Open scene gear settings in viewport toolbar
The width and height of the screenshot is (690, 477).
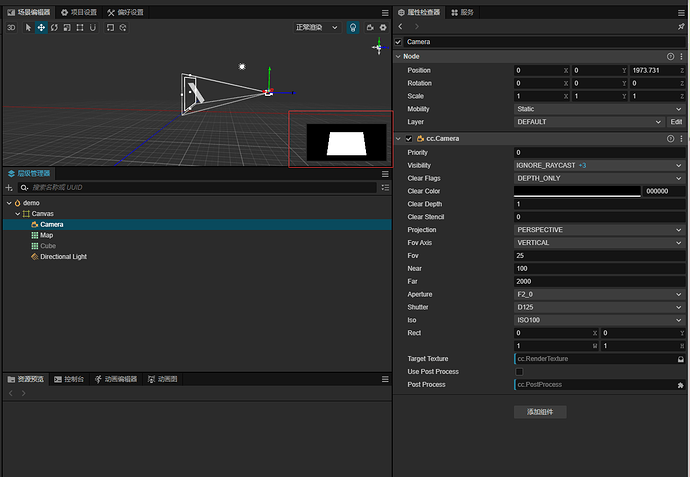coord(383,28)
